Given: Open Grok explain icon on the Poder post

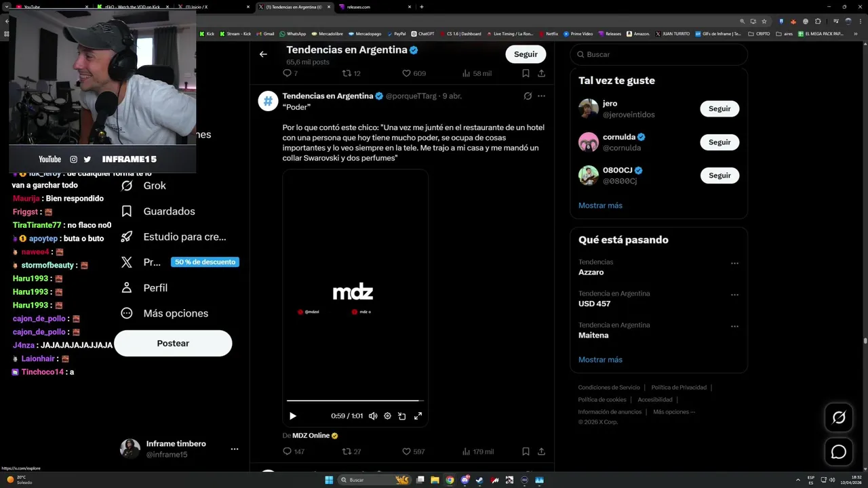Looking at the screenshot, I should [528, 96].
